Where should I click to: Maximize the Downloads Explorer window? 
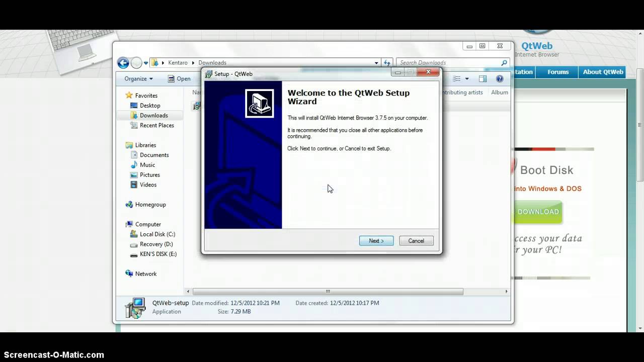pos(482,46)
